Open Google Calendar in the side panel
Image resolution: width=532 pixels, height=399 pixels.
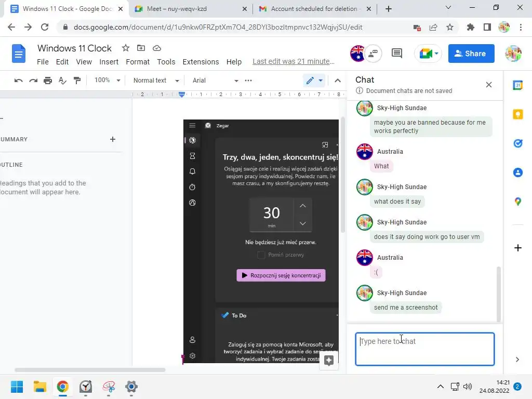coord(518,85)
